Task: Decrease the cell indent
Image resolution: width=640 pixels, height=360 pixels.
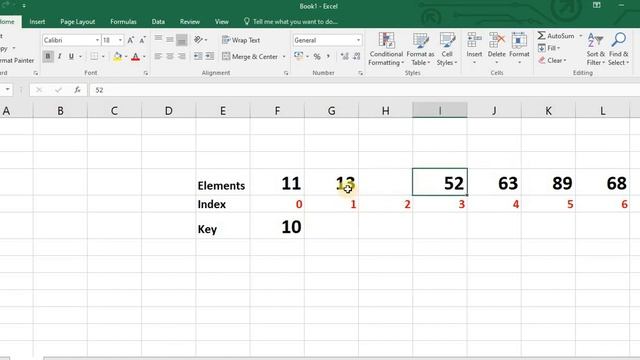Action: coord(198,56)
